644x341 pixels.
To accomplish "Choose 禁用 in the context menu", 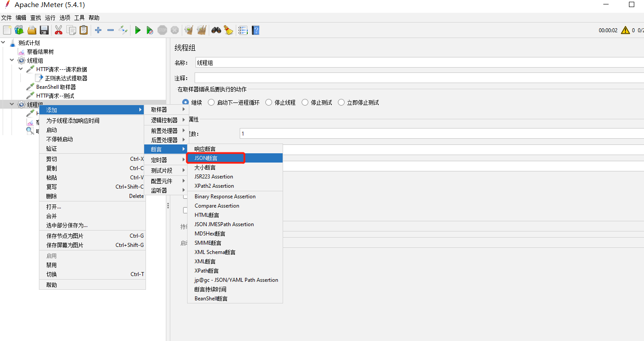I will click(x=92, y=265).
